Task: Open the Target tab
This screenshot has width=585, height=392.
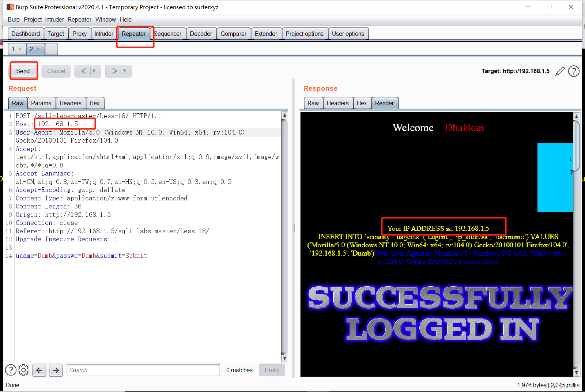Action: (56, 34)
